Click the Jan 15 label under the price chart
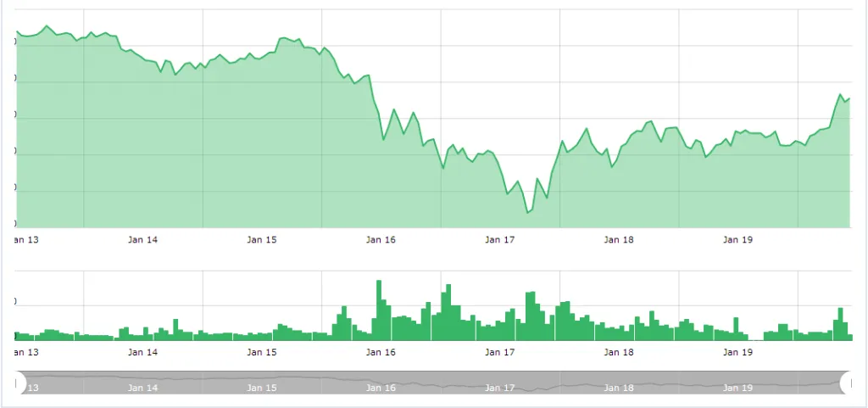This screenshot has height=408, width=868. coord(262,240)
